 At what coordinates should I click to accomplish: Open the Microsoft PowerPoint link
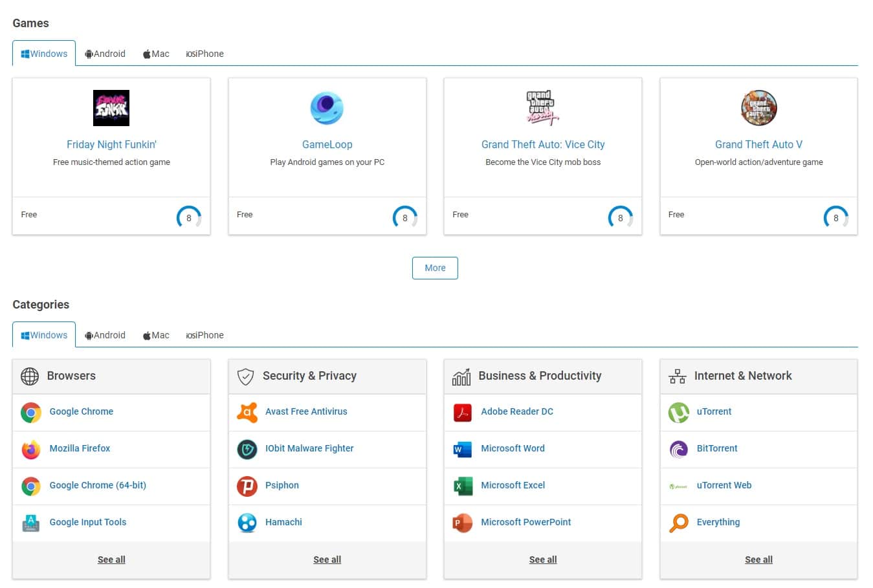point(526,522)
